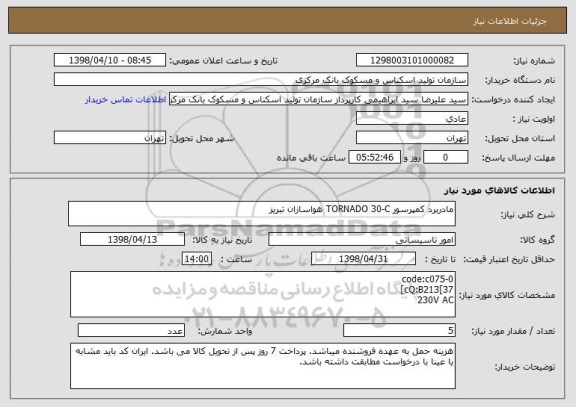Viewport: 576px width, 407px height.
Task: Open the اطلاعات تماس خریدار link
Action: pyautogui.click(x=125, y=100)
